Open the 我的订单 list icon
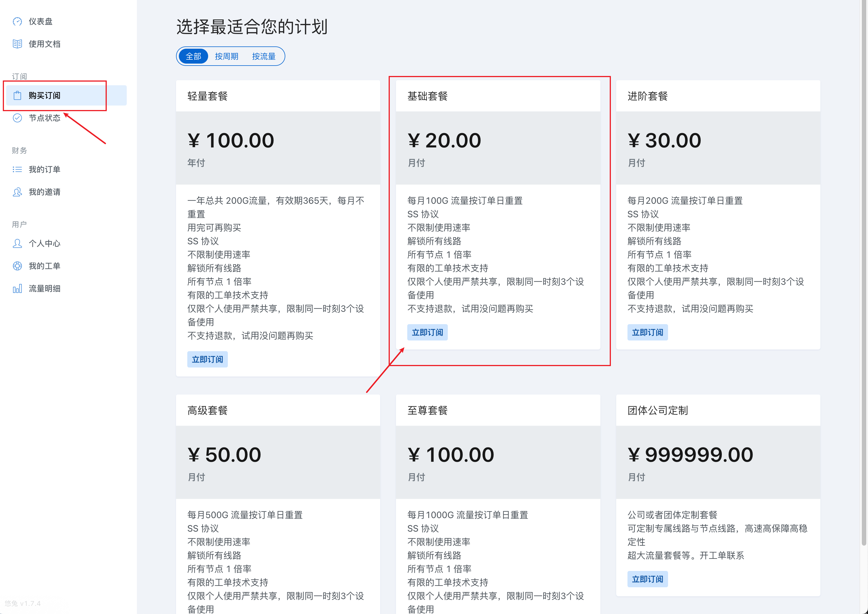This screenshot has height=614, width=868. (17, 169)
